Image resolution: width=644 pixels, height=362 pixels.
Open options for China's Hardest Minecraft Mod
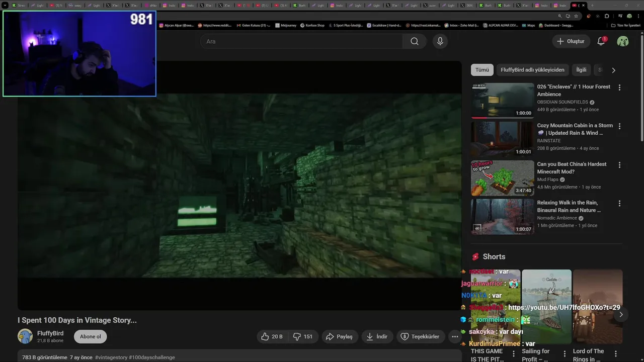(619, 165)
